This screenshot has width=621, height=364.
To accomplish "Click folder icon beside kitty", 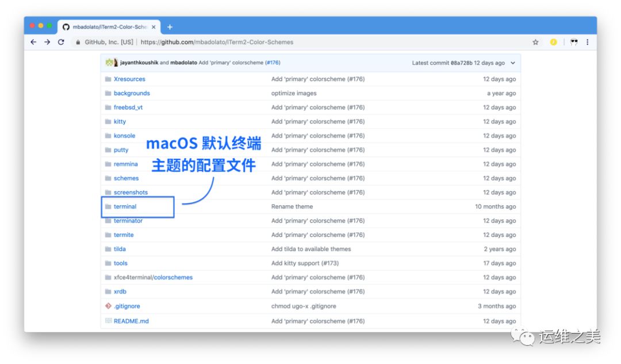I will [x=108, y=121].
